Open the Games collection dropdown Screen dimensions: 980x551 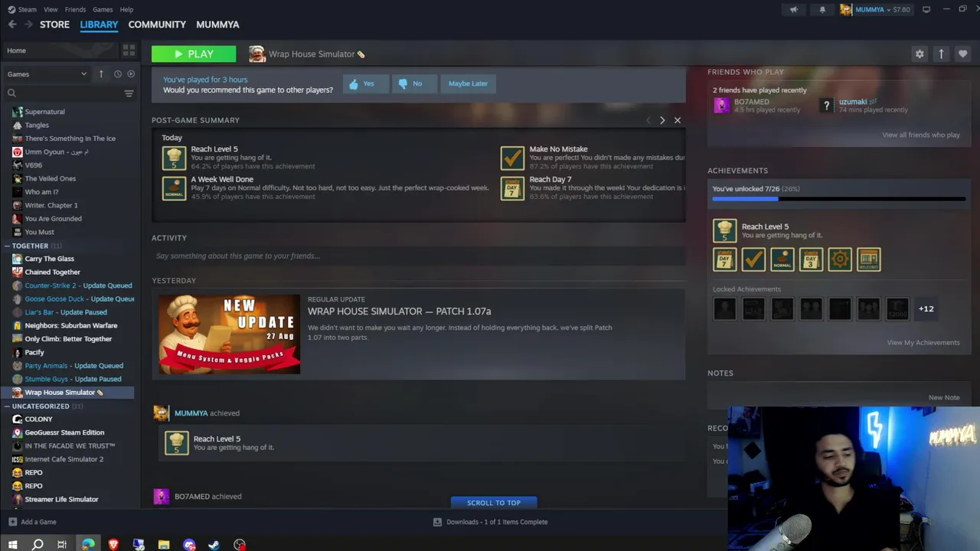tap(47, 74)
